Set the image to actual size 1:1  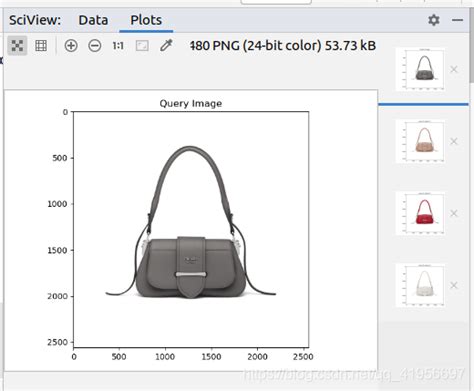pyautogui.click(x=118, y=45)
